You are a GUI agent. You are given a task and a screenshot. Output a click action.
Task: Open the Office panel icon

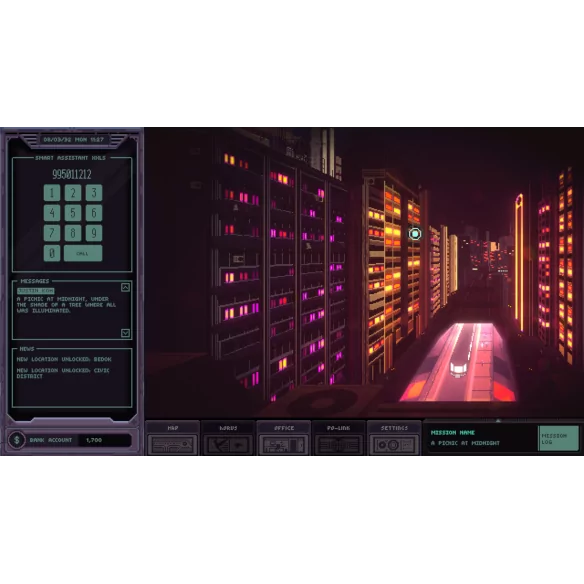point(283,445)
